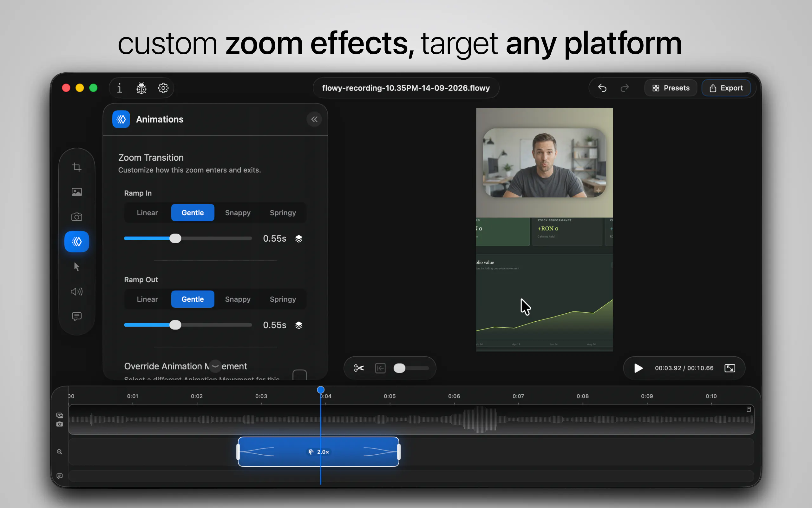
Task: Click the zoom clip's left handle
Action: 238,451
